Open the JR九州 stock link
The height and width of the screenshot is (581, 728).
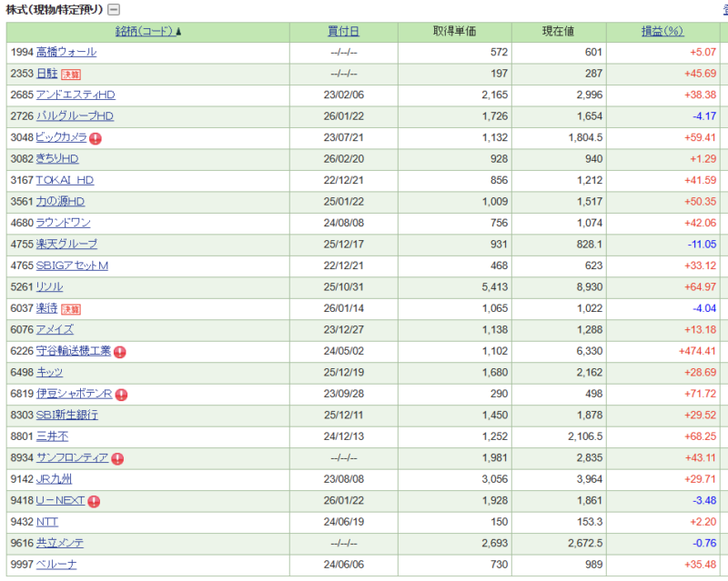54,479
